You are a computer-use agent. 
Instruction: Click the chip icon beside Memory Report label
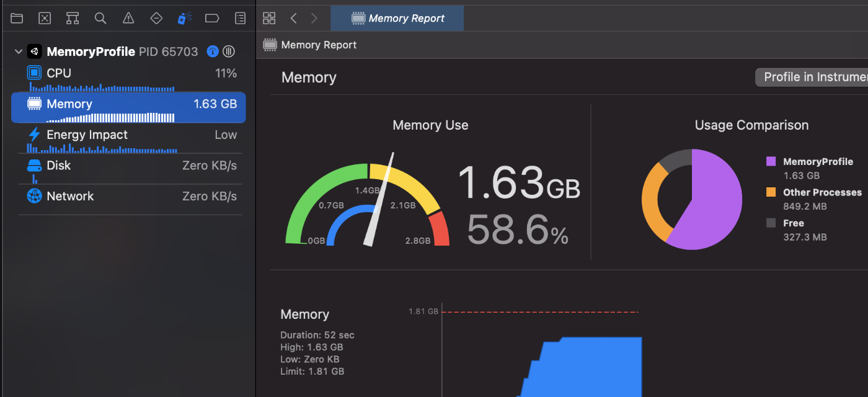click(x=270, y=45)
